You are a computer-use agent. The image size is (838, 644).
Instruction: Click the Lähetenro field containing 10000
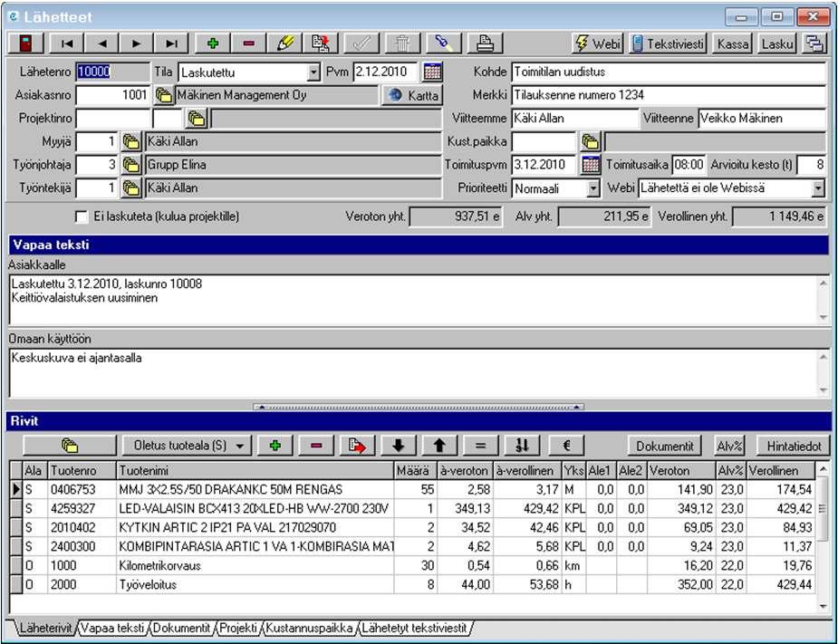point(112,72)
